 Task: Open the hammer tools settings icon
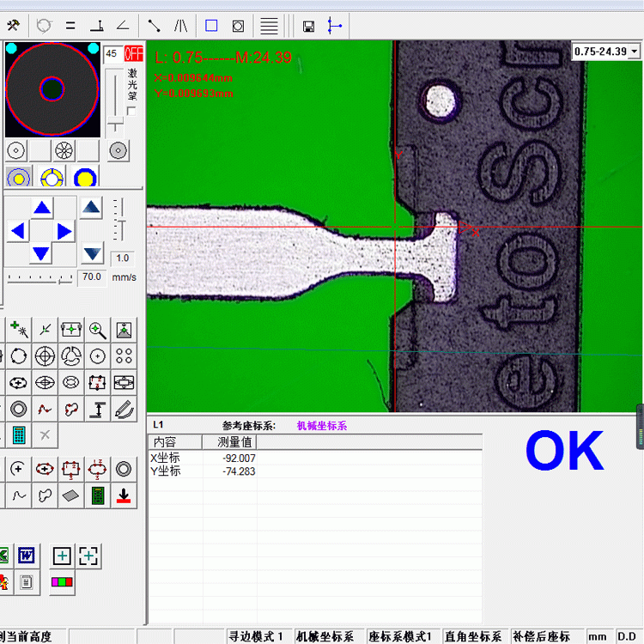[x=12, y=26]
